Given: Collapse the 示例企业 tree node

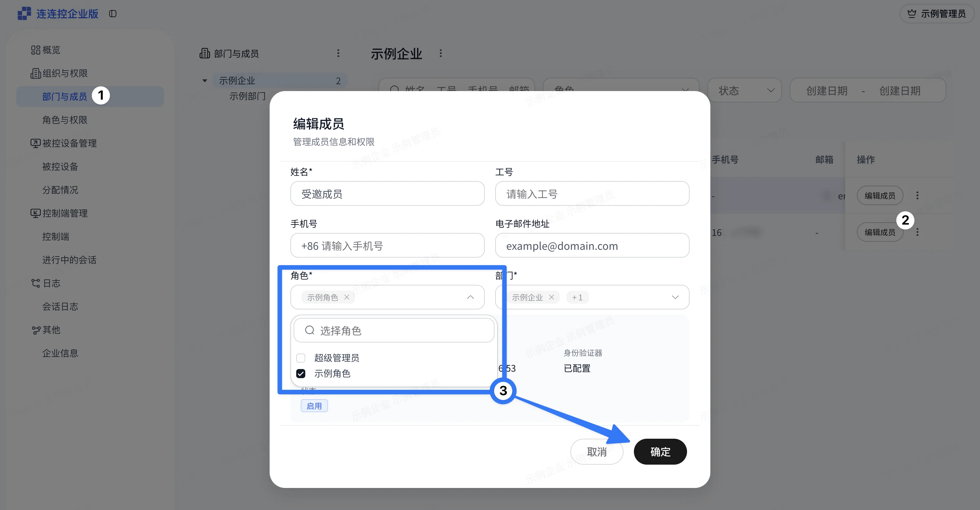Looking at the screenshot, I should (x=205, y=81).
